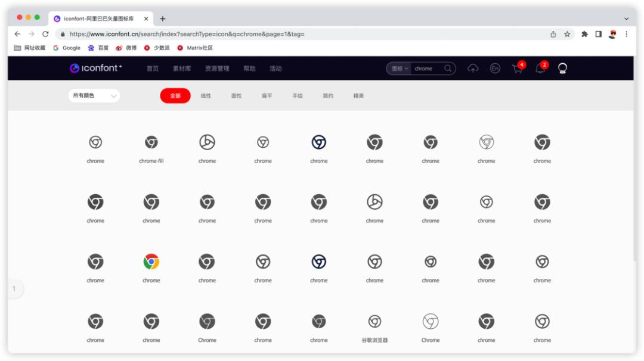Select the 全部 filter

(175, 95)
